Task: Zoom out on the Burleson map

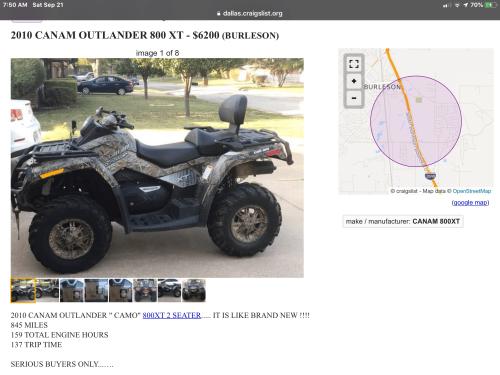Action: click(354, 98)
